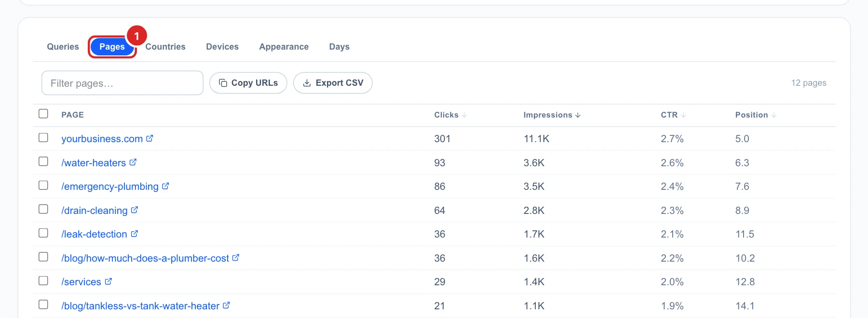Image resolution: width=868 pixels, height=318 pixels.
Task: Open the /water-heaters page link
Action: click(94, 163)
